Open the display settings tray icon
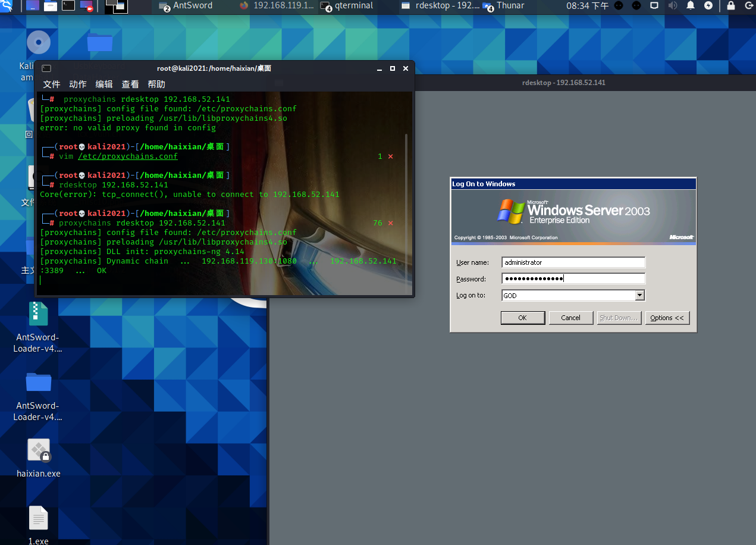 (x=654, y=6)
